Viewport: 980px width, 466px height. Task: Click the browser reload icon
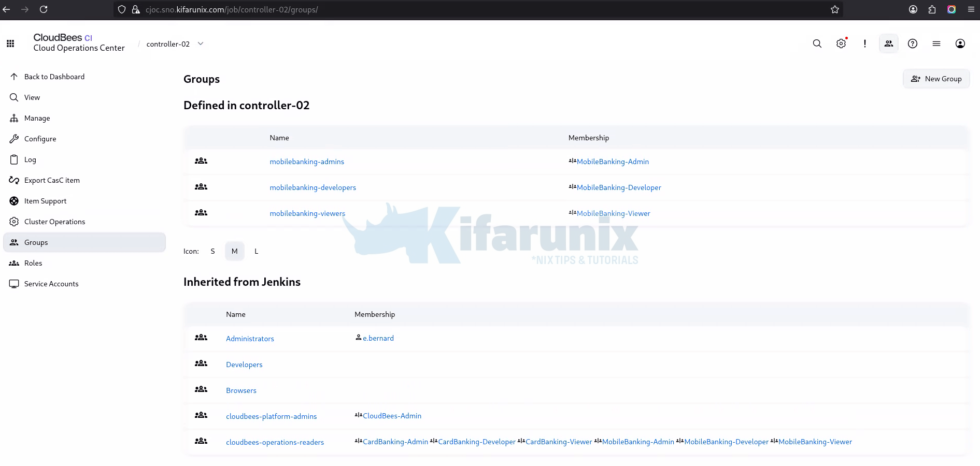click(x=44, y=9)
